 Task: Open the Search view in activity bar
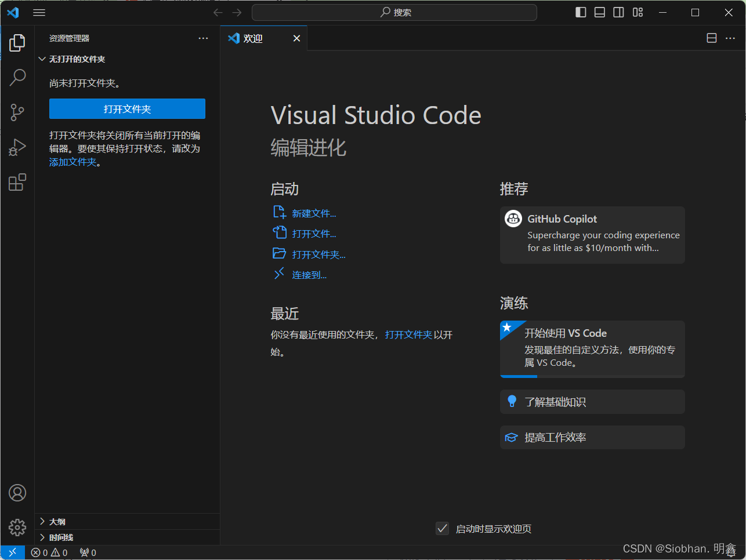pyautogui.click(x=17, y=77)
